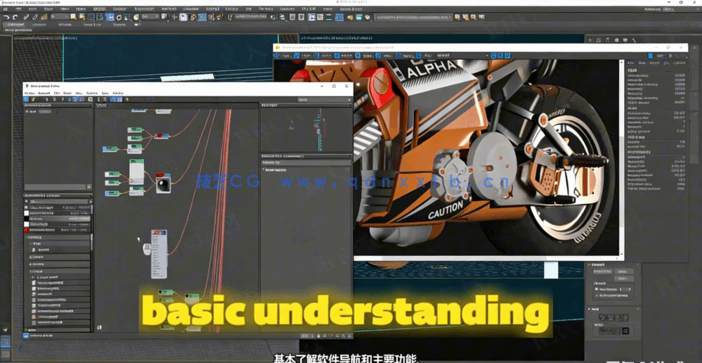The image size is (702, 363).
Task: Click Slate editor's Pick Material eyedropper icon
Action: pos(33,99)
